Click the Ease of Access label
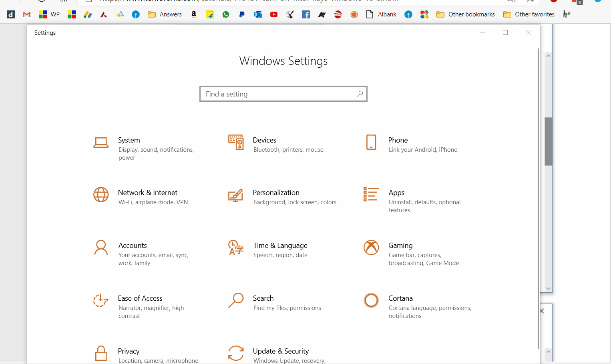 pos(140,298)
